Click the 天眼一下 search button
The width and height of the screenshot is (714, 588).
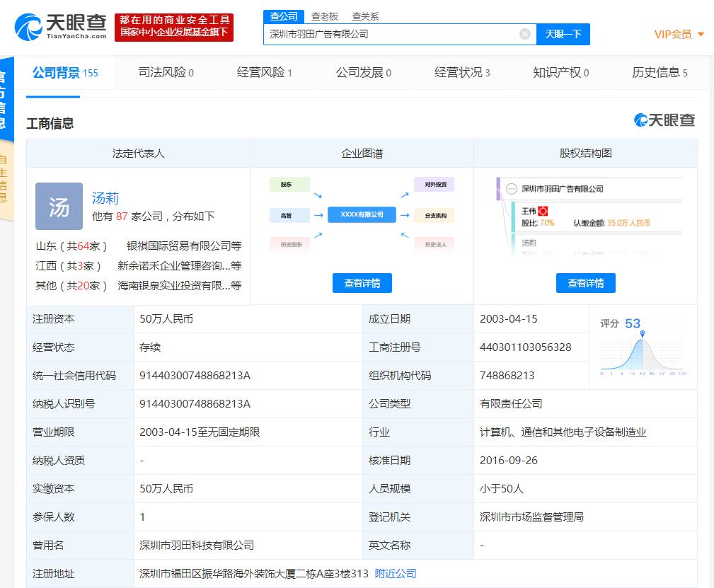click(563, 33)
